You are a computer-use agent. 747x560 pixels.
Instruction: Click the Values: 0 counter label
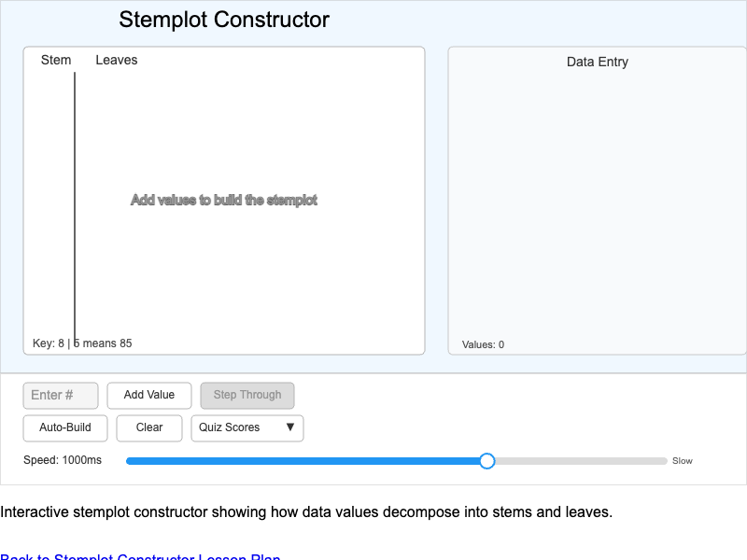pos(481,344)
